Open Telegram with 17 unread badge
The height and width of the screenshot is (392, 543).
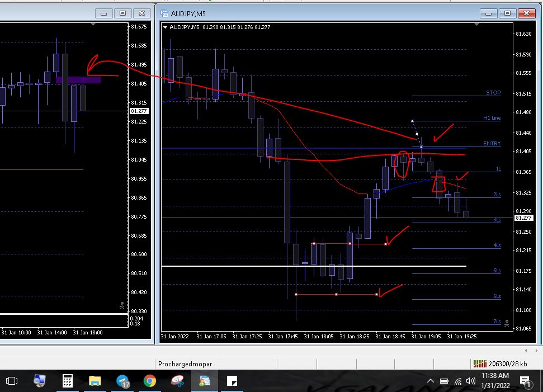(x=122, y=381)
